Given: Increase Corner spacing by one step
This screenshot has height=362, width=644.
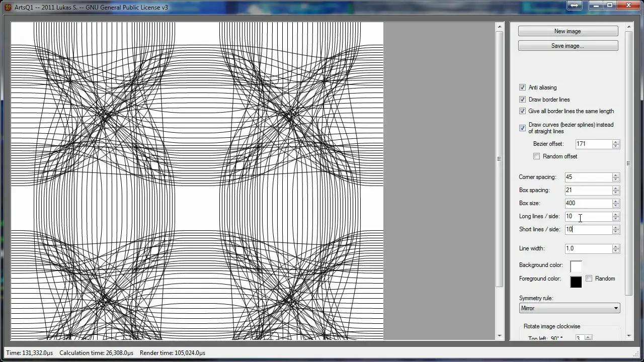Looking at the screenshot, I should [x=616, y=175].
